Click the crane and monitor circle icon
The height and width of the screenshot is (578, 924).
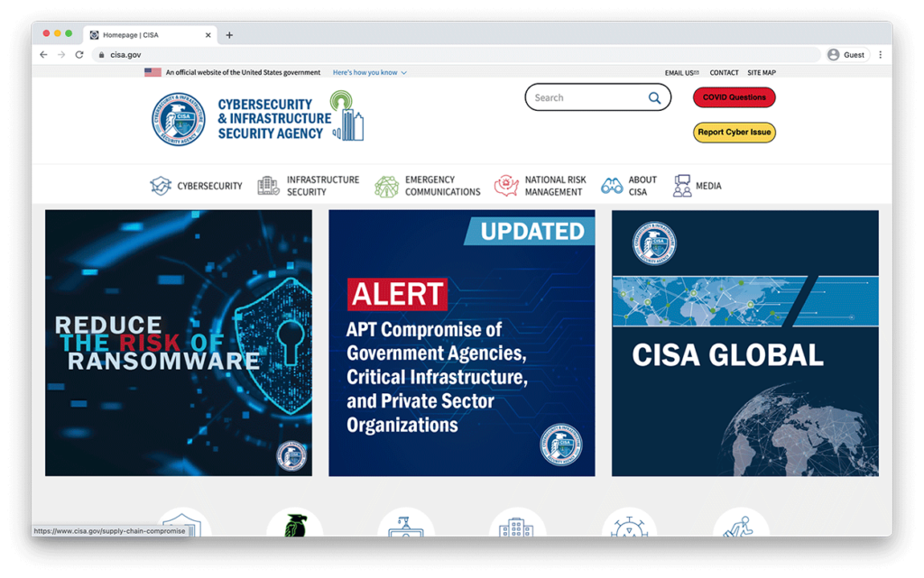pos(405,523)
